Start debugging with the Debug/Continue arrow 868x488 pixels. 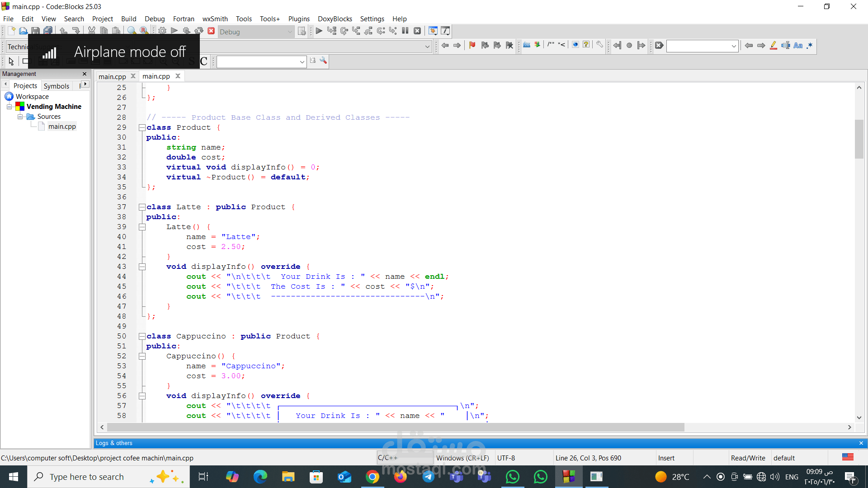(x=319, y=31)
